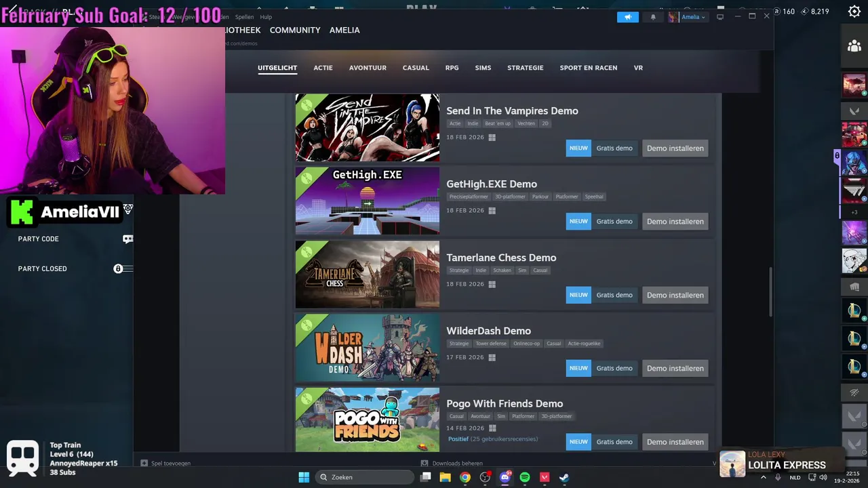This screenshot has height=488, width=868.
Task: Switch to the SIMS tab
Action: click(x=483, y=68)
